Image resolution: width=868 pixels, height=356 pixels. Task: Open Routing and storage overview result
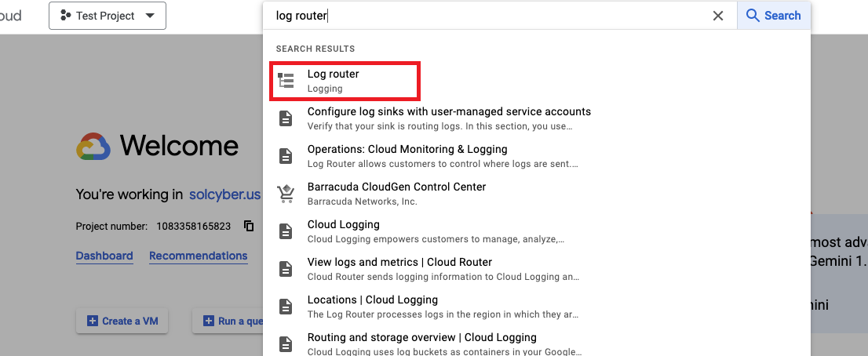pos(422,343)
